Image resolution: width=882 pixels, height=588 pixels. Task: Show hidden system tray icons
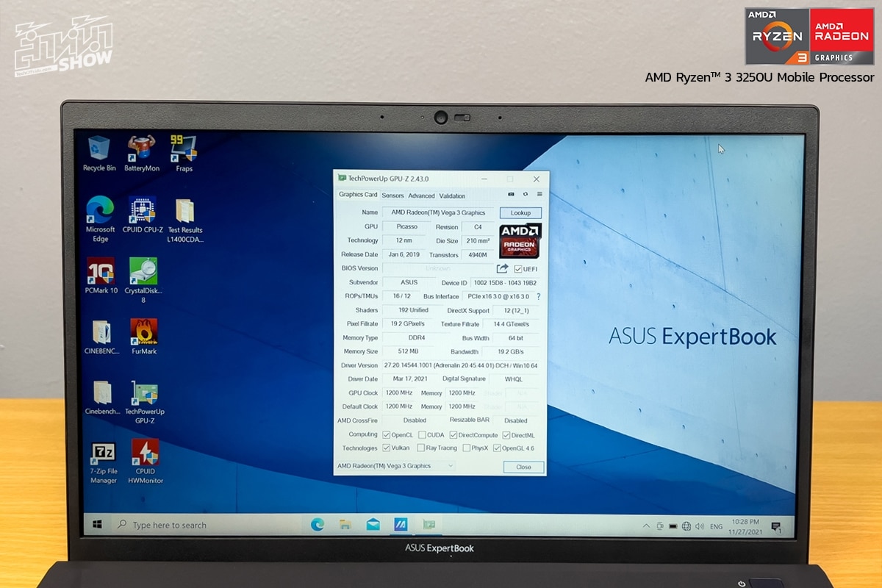pos(646,526)
